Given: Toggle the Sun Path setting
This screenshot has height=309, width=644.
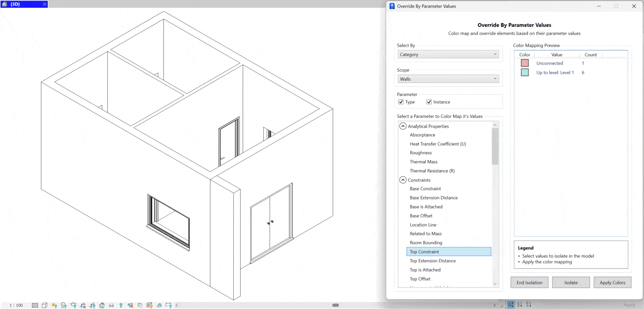Looking at the screenshot, I should coord(54,305).
